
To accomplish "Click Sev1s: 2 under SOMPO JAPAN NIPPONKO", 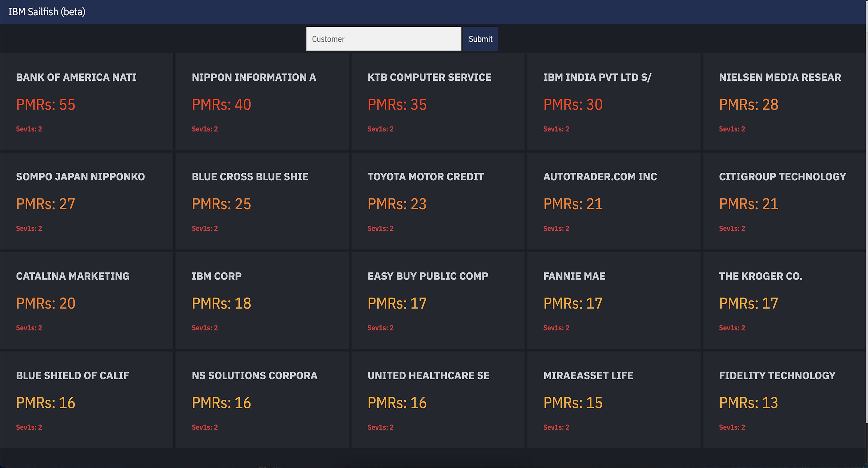I will click(x=29, y=228).
